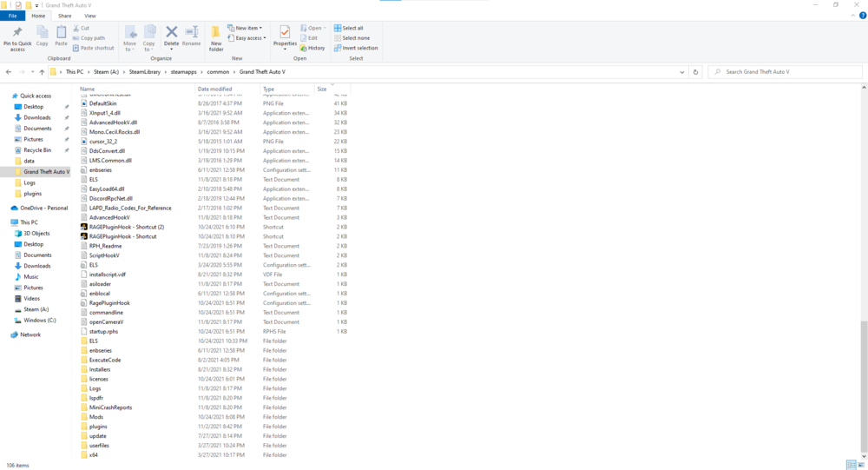The width and height of the screenshot is (868, 470).
Task: Navigate to SteamLibrary in the address bar
Action: click(x=144, y=72)
